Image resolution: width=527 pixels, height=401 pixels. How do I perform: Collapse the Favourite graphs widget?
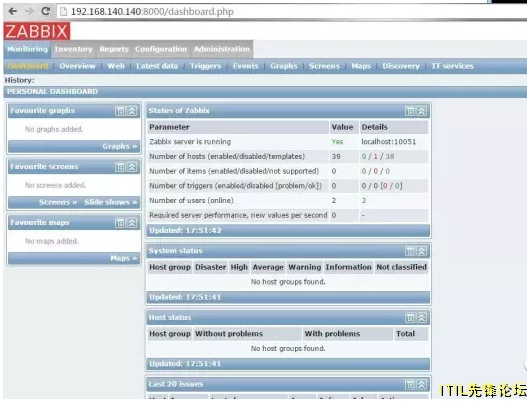coord(132,111)
